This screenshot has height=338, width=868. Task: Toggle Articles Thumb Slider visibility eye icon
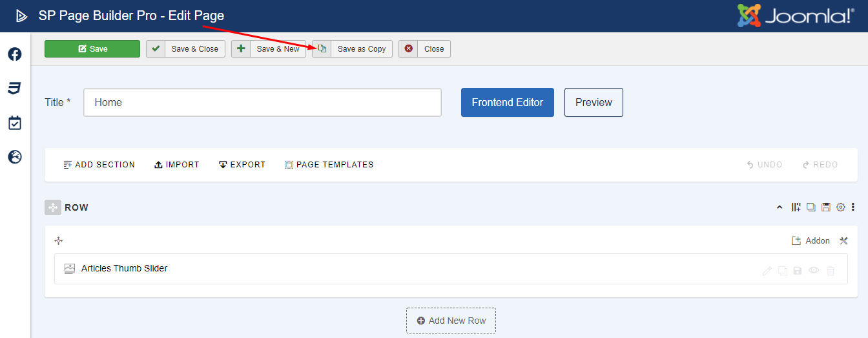pos(814,271)
